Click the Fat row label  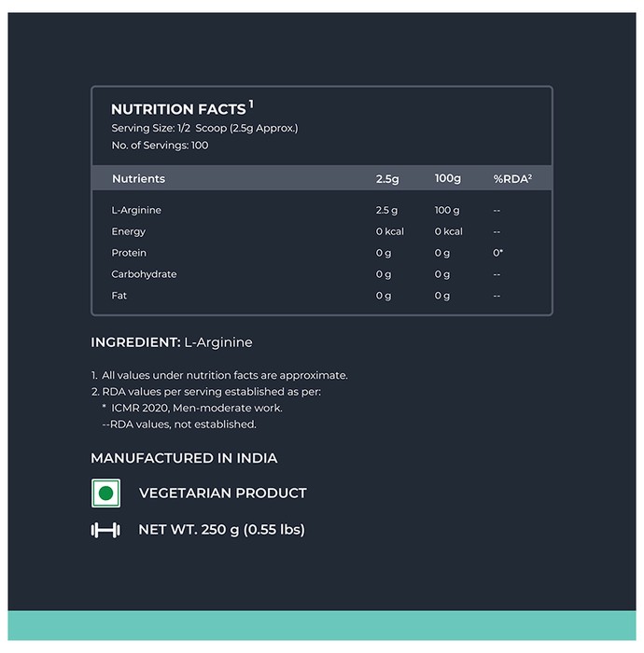tap(119, 296)
